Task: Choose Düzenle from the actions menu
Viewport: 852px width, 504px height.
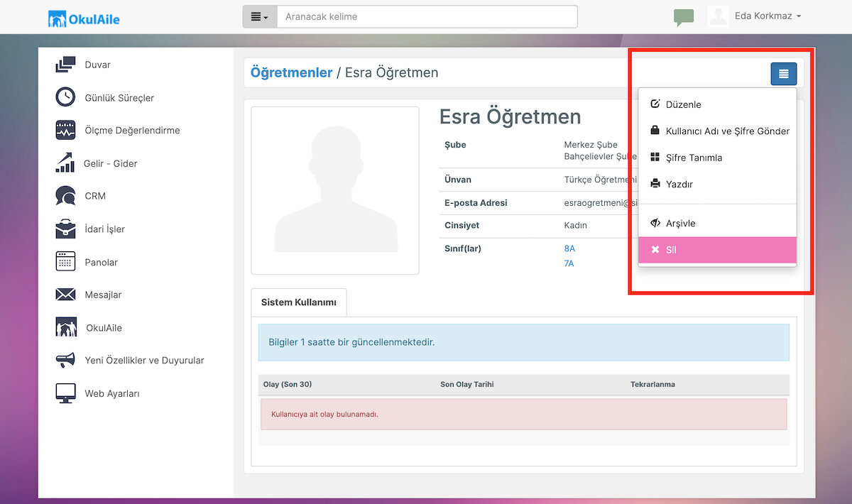Action: (x=717, y=104)
